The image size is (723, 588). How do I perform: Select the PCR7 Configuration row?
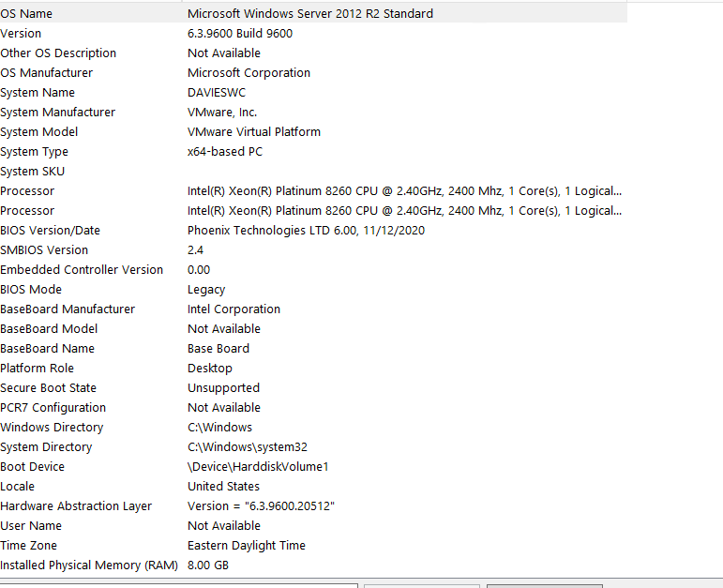313,408
